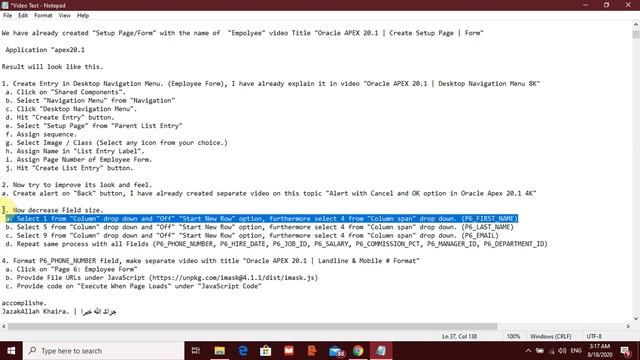
Task: Minimize the Notepad window
Action: (x=586, y=5)
